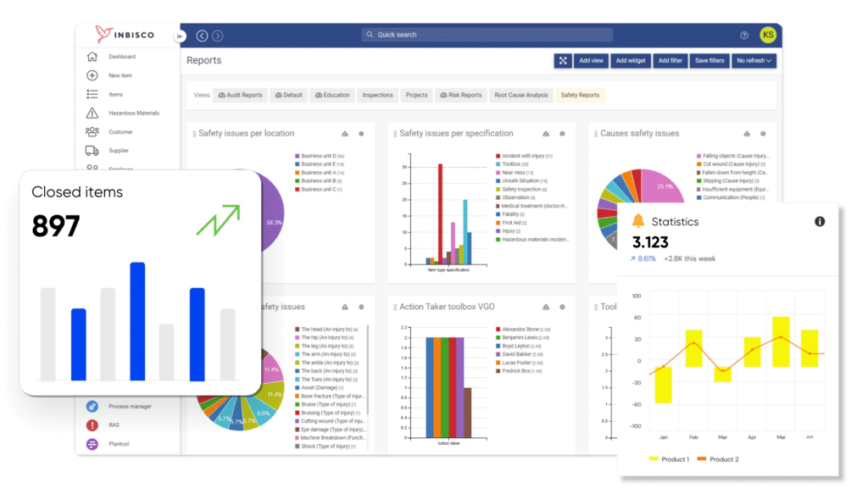Click the New item plus icon

pos(92,75)
